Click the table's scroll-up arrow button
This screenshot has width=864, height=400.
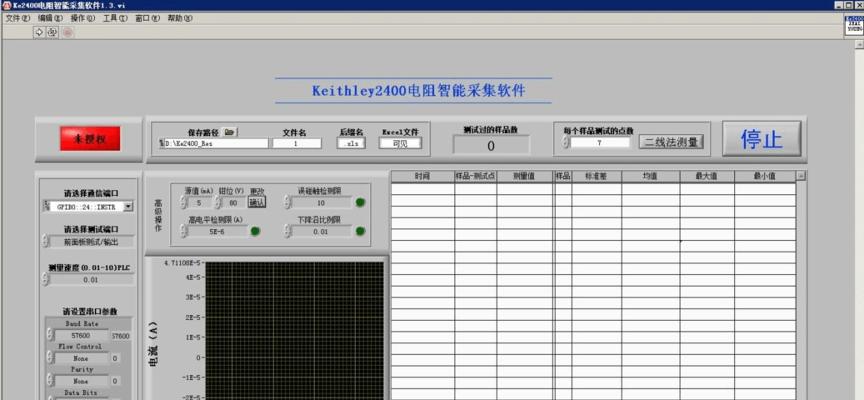pyautogui.click(x=801, y=176)
